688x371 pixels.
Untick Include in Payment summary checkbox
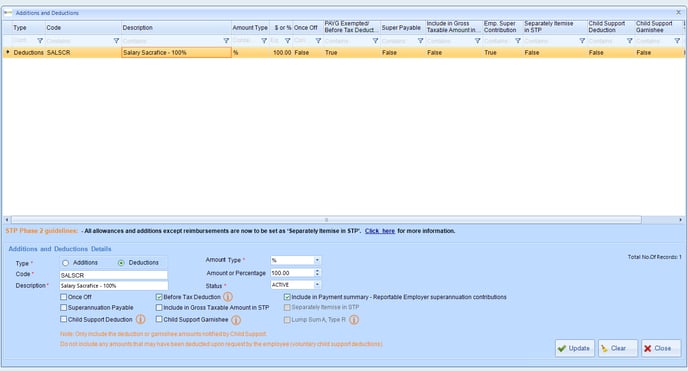tap(287, 297)
